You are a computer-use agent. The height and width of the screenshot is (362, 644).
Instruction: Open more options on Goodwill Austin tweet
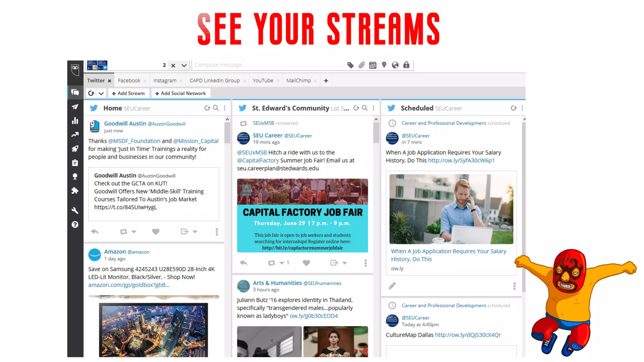pyautogui.click(x=217, y=232)
